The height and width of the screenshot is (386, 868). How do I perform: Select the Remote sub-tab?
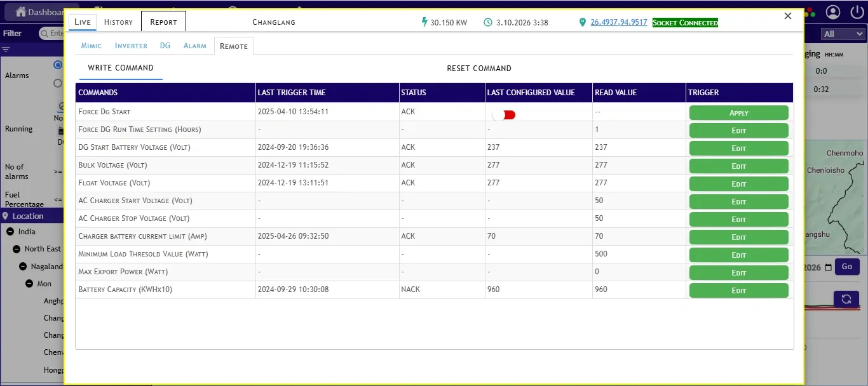pos(234,46)
